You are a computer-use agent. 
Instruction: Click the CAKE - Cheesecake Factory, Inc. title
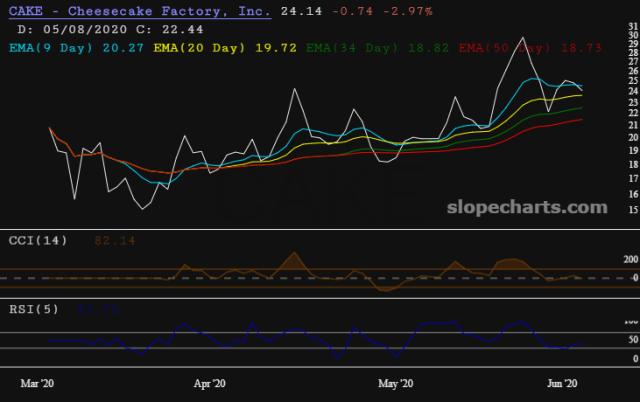[x=139, y=9]
